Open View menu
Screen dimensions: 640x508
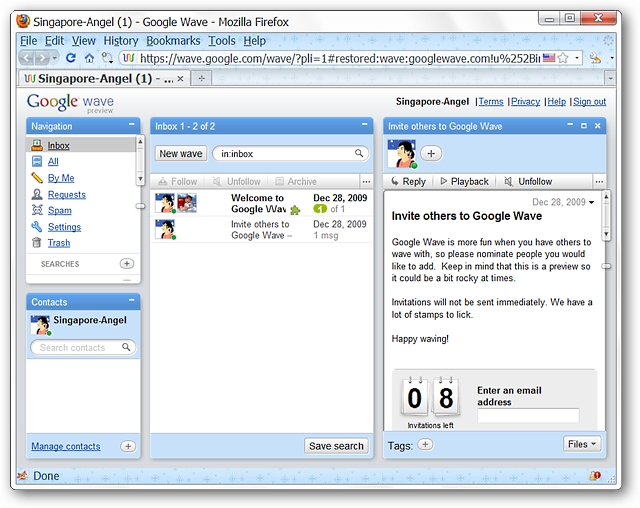[x=84, y=41]
